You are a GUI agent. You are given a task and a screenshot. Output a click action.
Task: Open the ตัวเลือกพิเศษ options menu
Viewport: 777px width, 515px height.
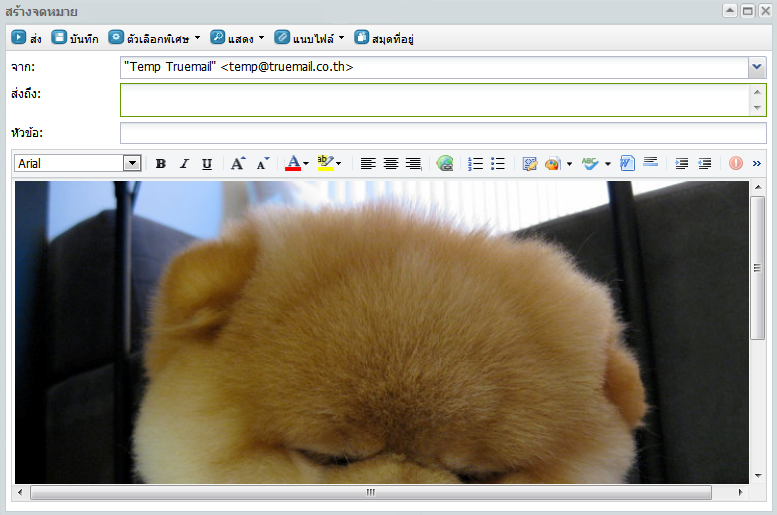coord(154,38)
